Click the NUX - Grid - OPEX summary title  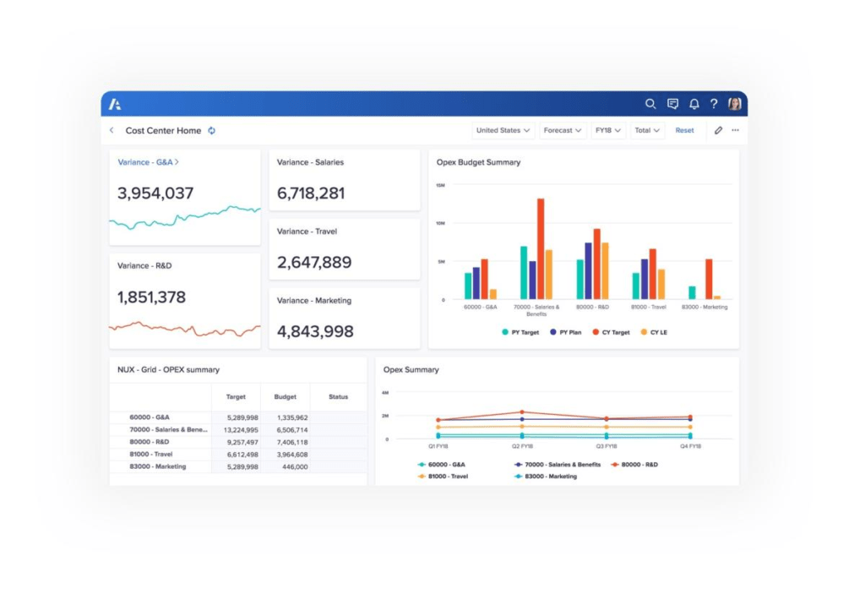(x=168, y=370)
